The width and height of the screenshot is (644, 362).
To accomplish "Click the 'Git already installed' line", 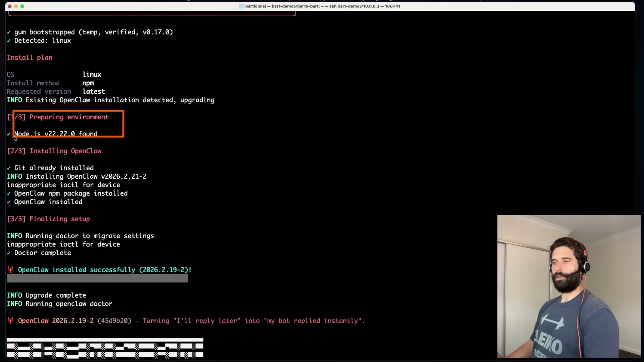I will click(x=50, y=168).
